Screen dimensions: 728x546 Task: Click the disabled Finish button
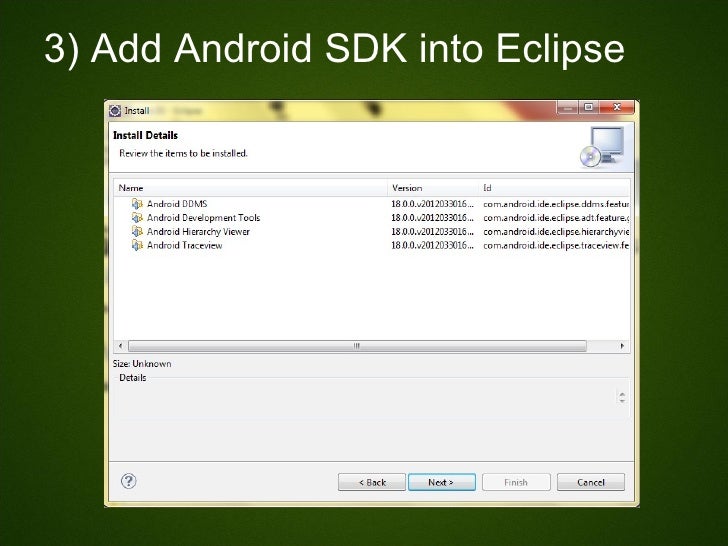pos(516,482)
